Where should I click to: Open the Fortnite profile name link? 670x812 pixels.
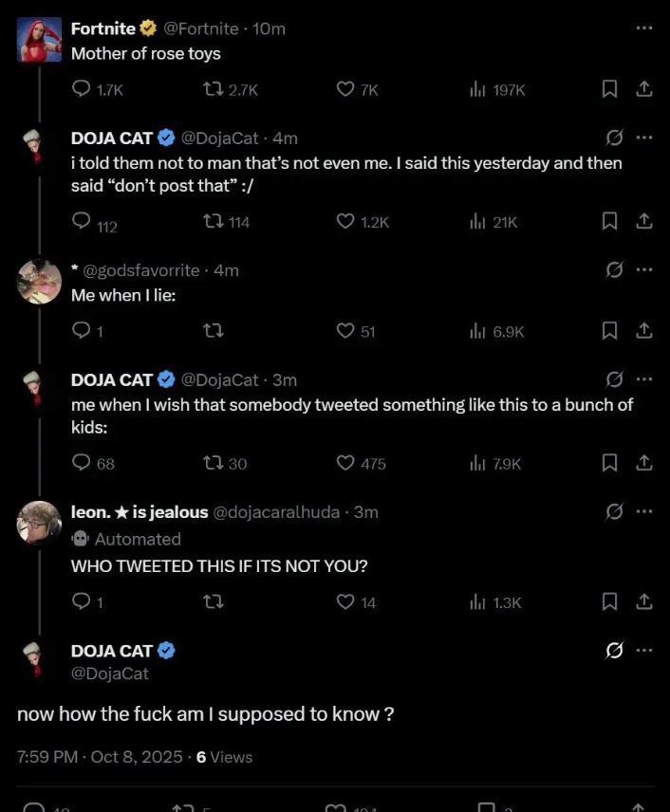pyautogui.click(x=103, y=28)
